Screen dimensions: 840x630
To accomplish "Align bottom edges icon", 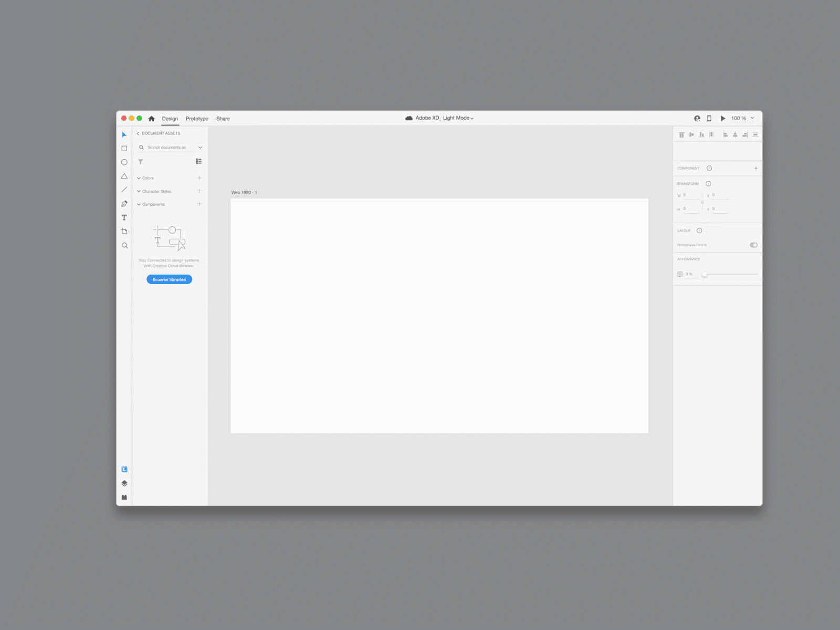I will (701, 135).
